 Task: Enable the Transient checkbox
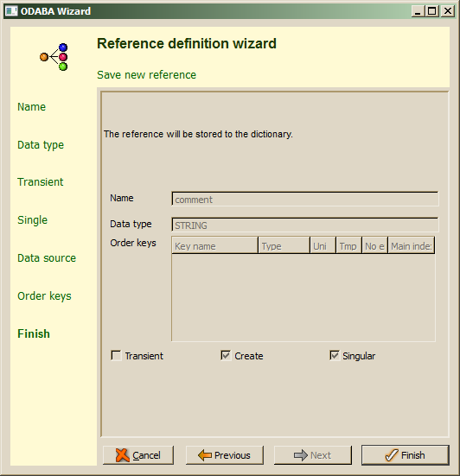(x=116, y=355)
